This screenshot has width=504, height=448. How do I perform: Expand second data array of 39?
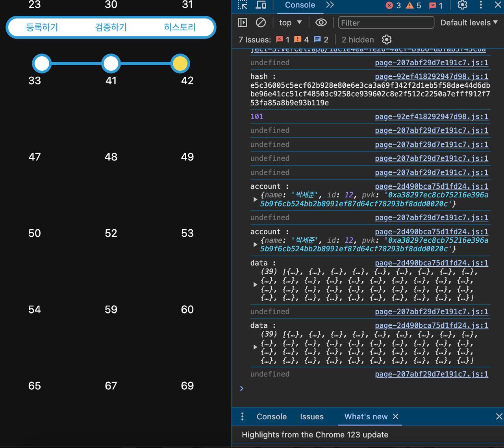(x=255, y=347)
